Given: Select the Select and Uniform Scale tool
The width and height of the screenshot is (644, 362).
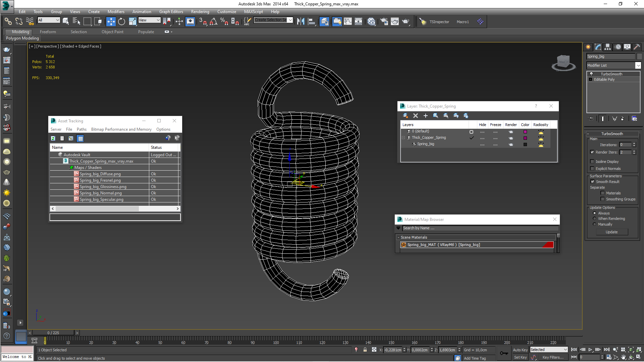Looking at the screenshot, I should tap(132, 21).
